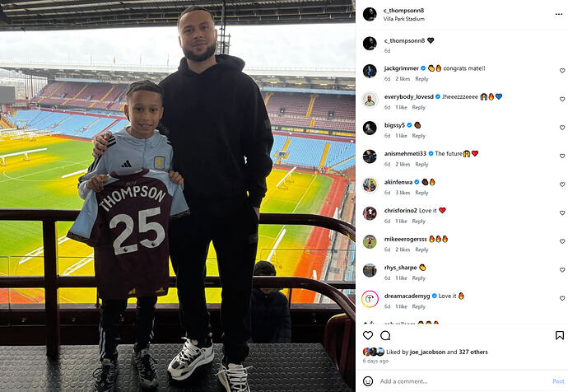The image size is (568, 392).
Task: Reply to chrisforino2's comment
Action: [x=419, y=221]
